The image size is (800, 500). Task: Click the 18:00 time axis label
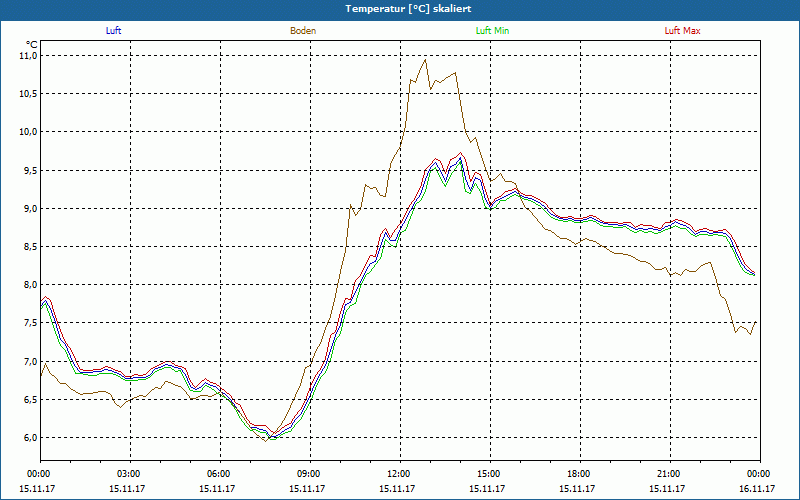[579, 473]
